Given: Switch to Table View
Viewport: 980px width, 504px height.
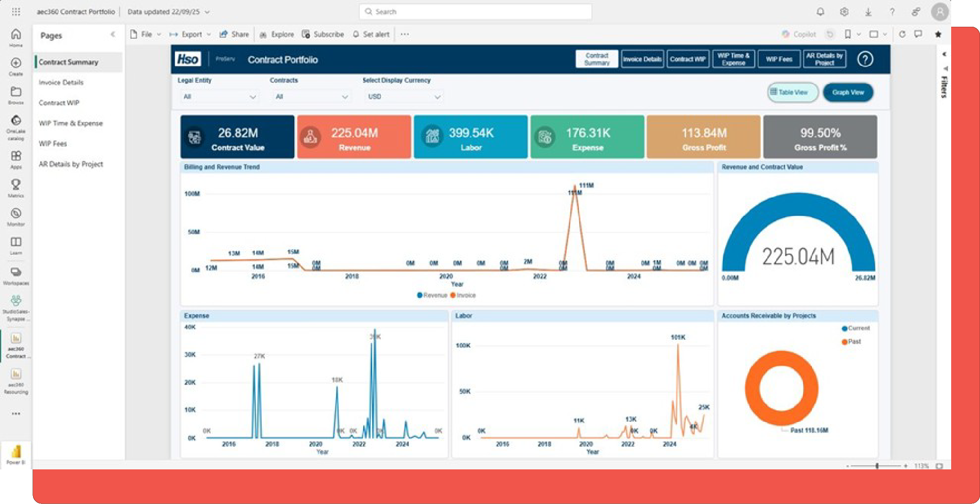Looking at the screenshot, I should click(793, 92).
